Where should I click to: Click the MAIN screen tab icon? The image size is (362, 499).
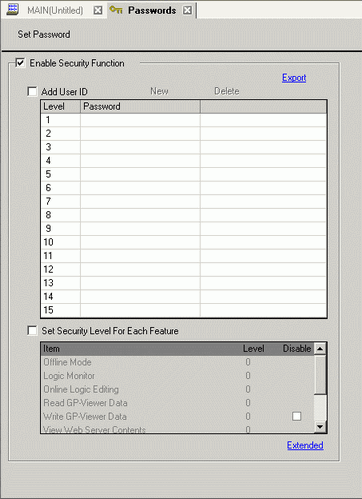pos(13,9)
